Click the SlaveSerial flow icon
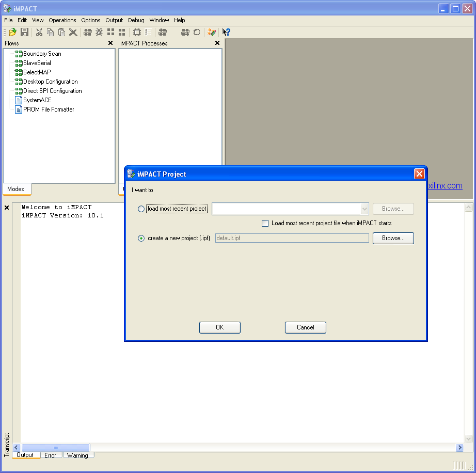This screenshot has width=476, height=473. (x=19, y=63)
